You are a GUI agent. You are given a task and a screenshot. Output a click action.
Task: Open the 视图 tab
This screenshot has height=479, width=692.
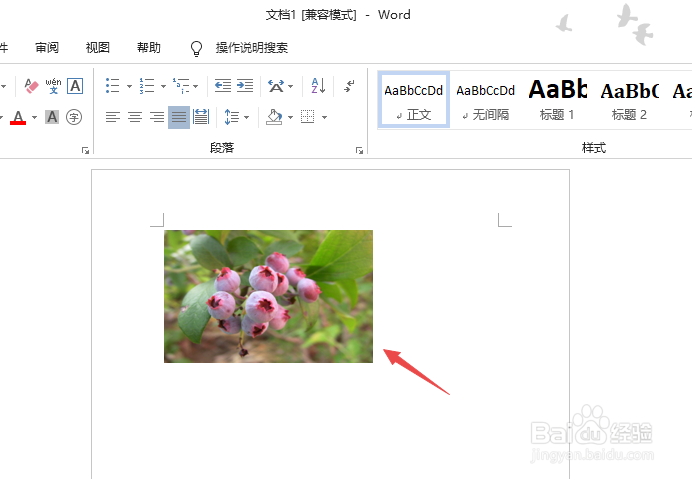(98, 47)
